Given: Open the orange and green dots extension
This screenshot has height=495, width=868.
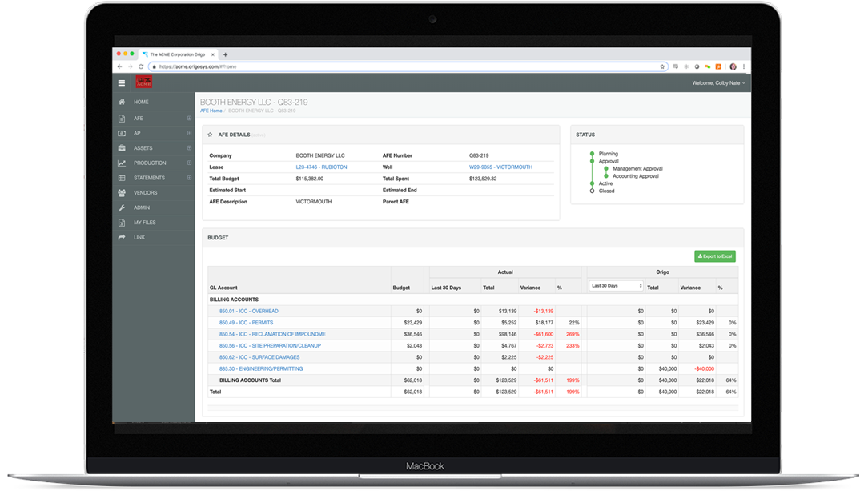Looking at the screenshot, I should click(x=708, y=66).
